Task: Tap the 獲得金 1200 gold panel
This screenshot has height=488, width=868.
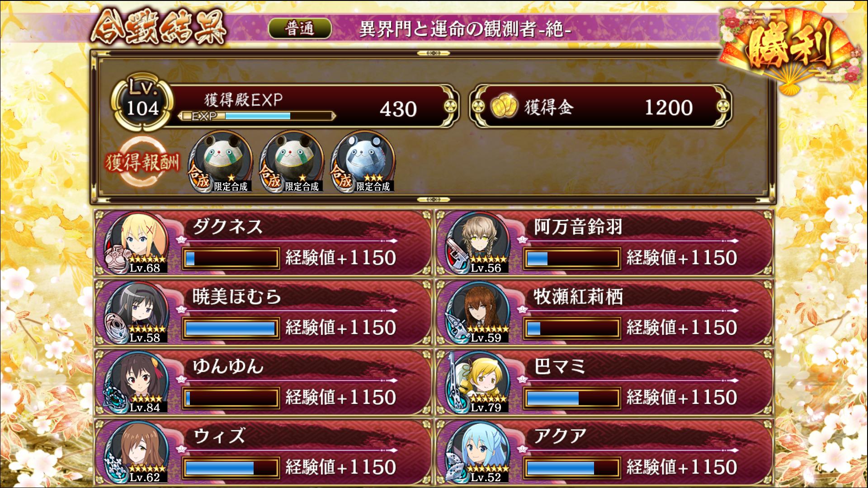Action: coord(600,108)
